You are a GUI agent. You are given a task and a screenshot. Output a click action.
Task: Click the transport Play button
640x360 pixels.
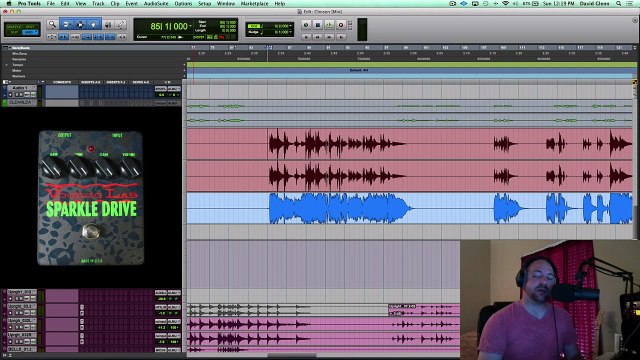(330, 25)
